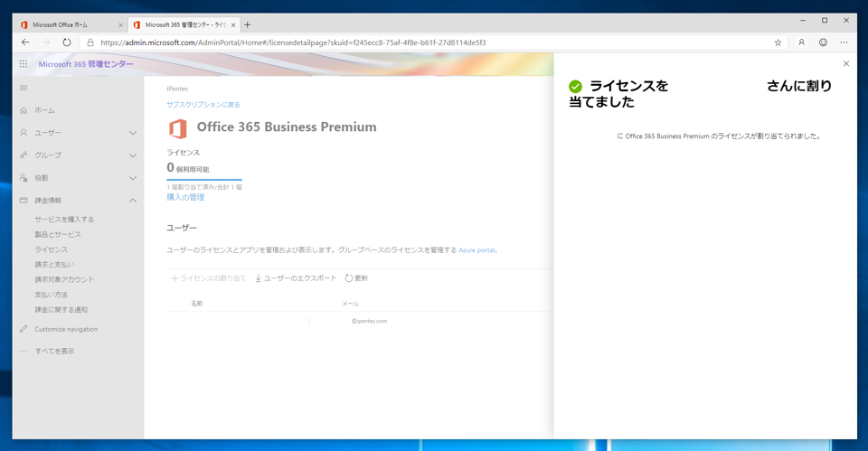Open browser settings and more menu

coord(844,42)
